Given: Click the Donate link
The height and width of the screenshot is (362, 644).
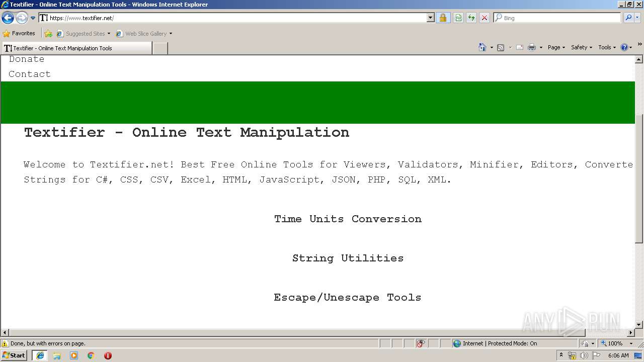Looking at the screenshot, I should click(27, 59).
